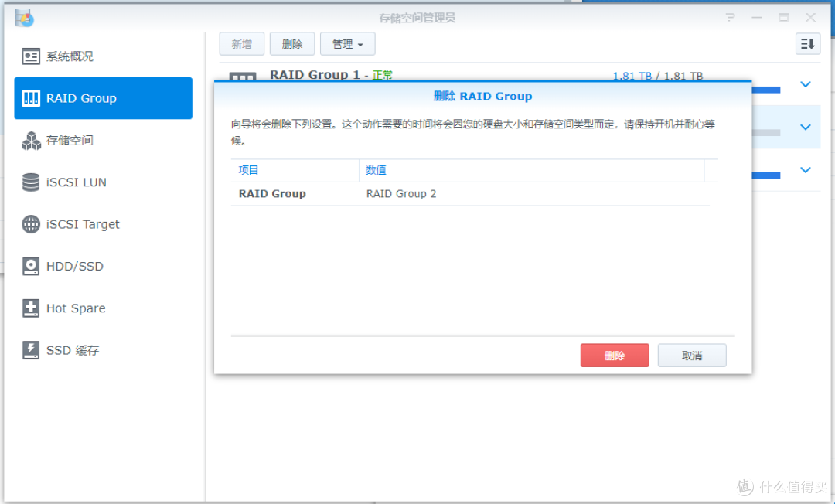This screenshot has height=504, width=835.
Task: Click the 新增 (Create) toolbar button
Action: (x=241, y=43)
